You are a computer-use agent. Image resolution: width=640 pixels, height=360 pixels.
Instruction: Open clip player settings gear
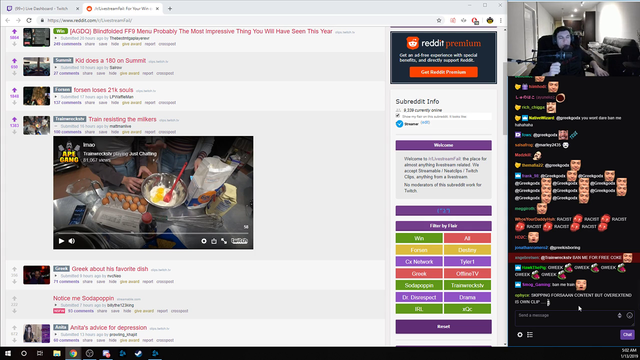[204, 241]
